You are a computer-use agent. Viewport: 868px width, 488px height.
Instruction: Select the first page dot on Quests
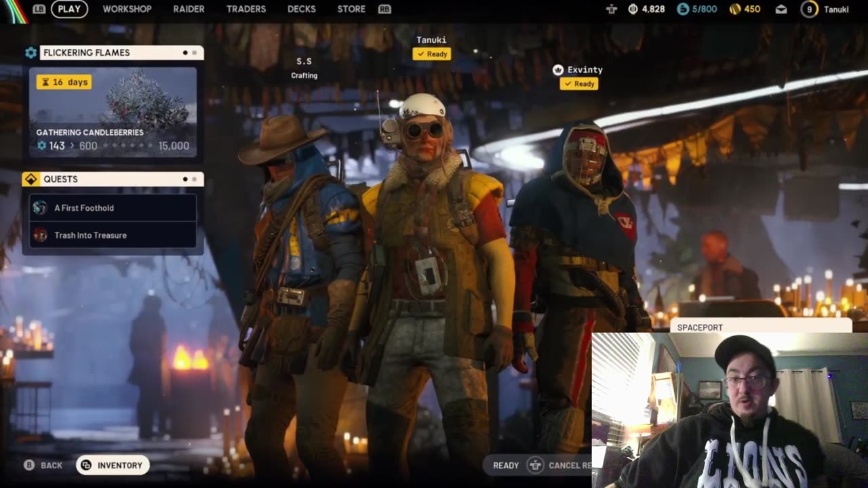(185, 180)
